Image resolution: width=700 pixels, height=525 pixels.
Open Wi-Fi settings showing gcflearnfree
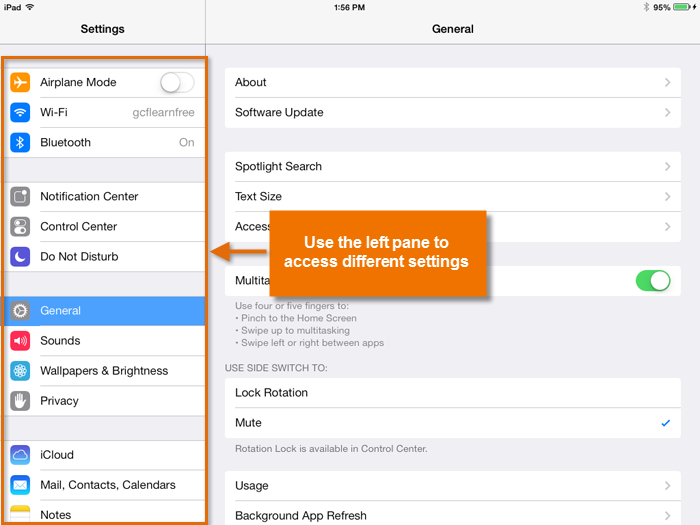pyautogui.click(x=105, y=112)
